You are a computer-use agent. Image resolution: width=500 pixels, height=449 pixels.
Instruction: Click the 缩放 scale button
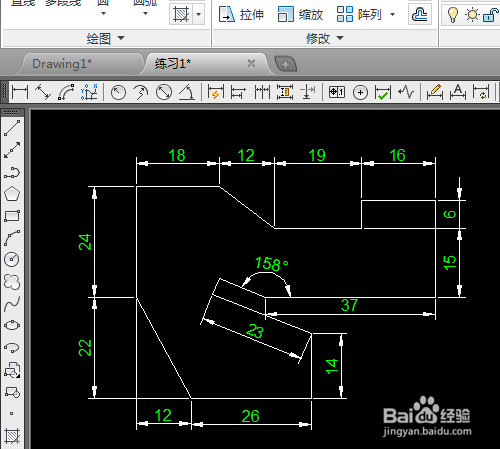click(300, 15)
